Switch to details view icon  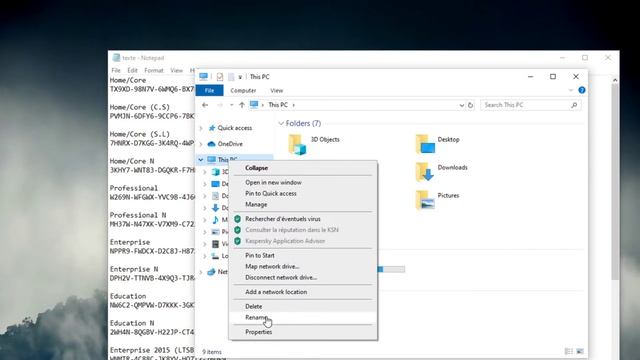coord(568,351)
